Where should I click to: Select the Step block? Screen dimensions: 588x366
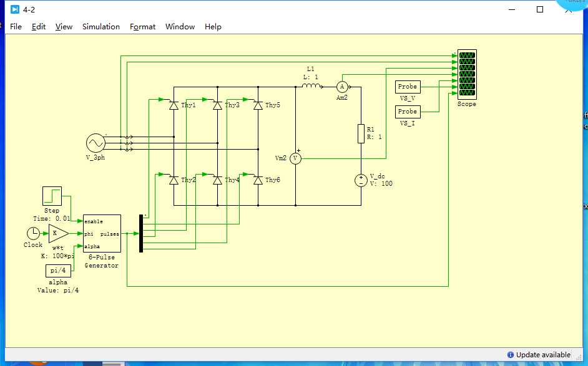(x=52, y=196)
